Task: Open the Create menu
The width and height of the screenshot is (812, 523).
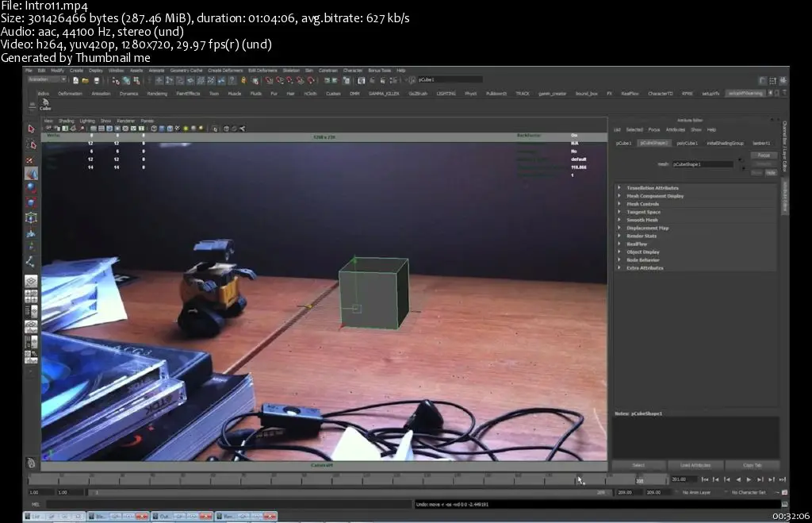Action: click(x=76, y=71)
